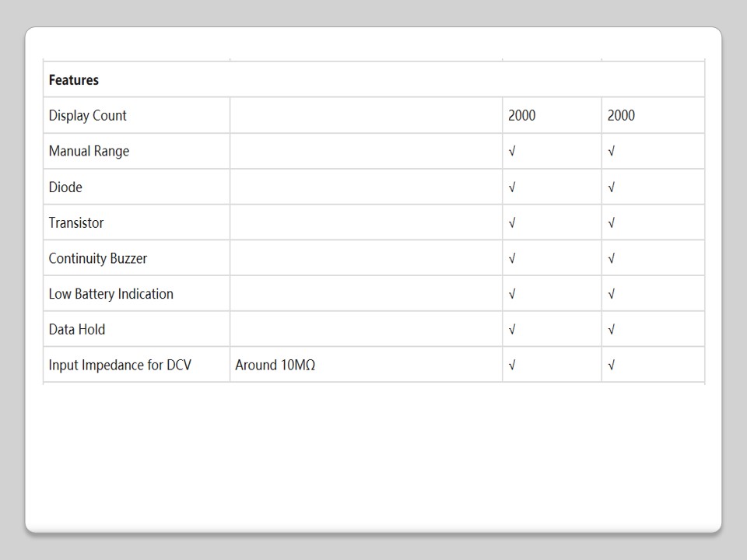This screenshot has height=560, width=747.
Task: Select the Continuity Buzzer label
Action: pyautogui.click(x=97, y=258)
